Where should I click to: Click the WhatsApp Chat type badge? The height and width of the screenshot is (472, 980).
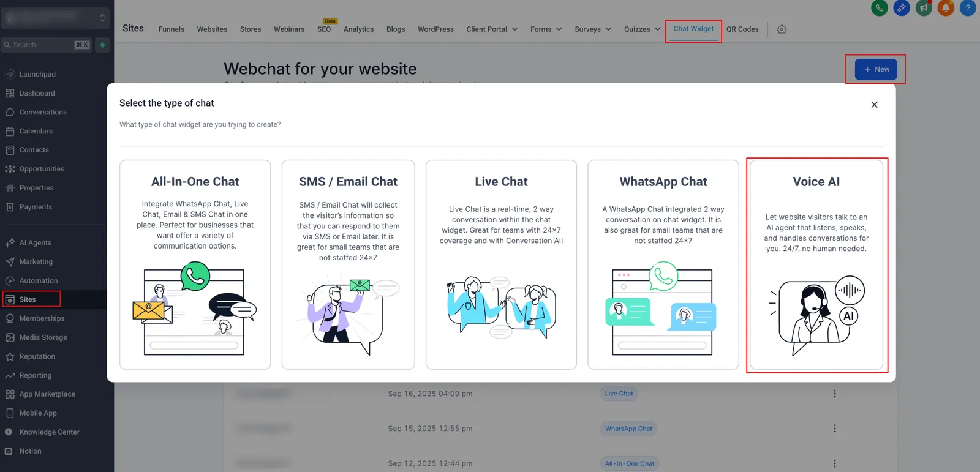tap(628, 429)
